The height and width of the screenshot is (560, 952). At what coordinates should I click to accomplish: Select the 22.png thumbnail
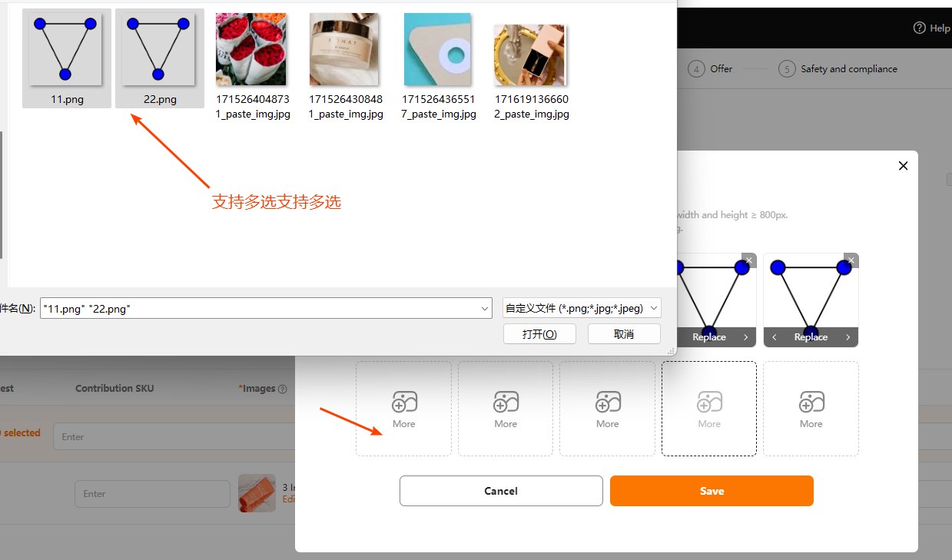tap(159, 48)
